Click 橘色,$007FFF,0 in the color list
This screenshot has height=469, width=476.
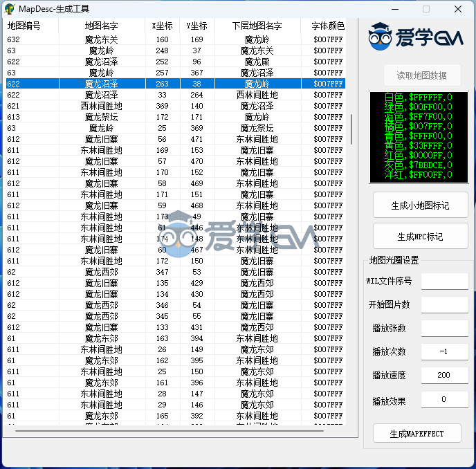(x=419, y=127)
